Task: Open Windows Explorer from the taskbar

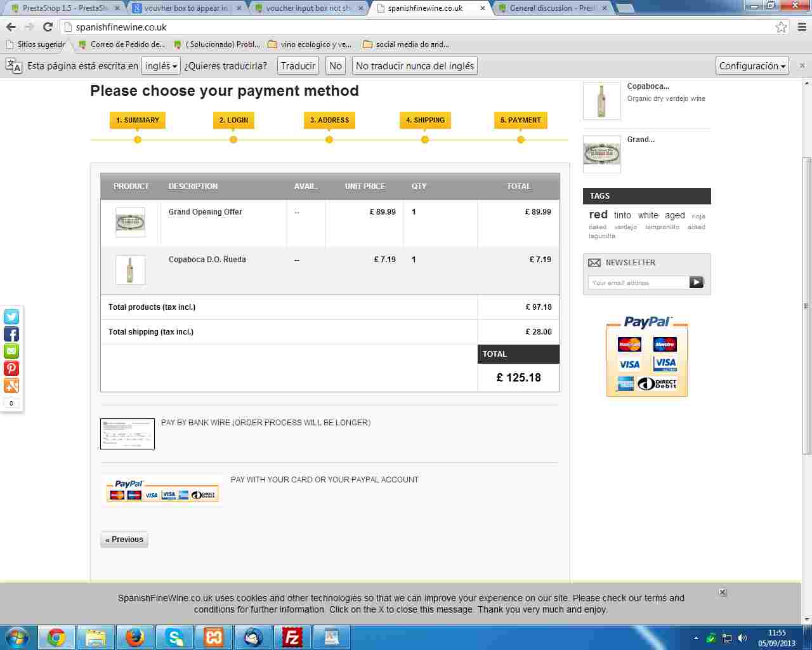Action: (96, 637)
